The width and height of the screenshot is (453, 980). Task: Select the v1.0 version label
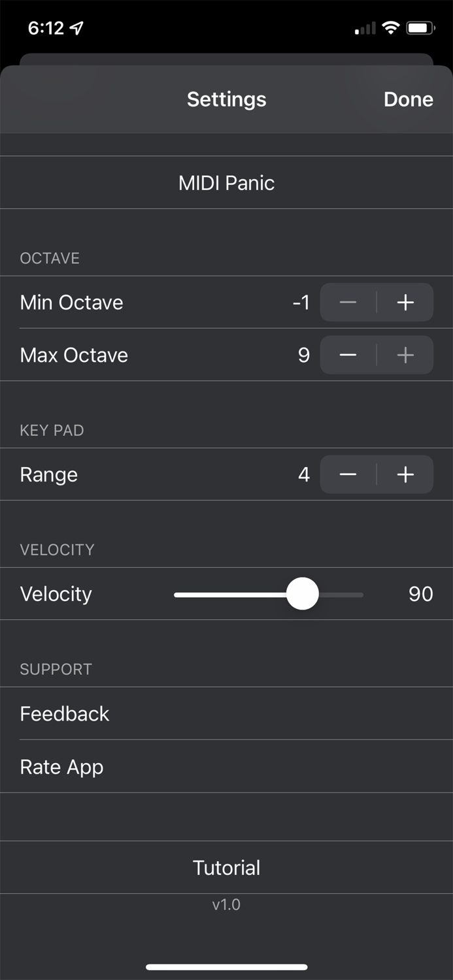pos(226,905)
